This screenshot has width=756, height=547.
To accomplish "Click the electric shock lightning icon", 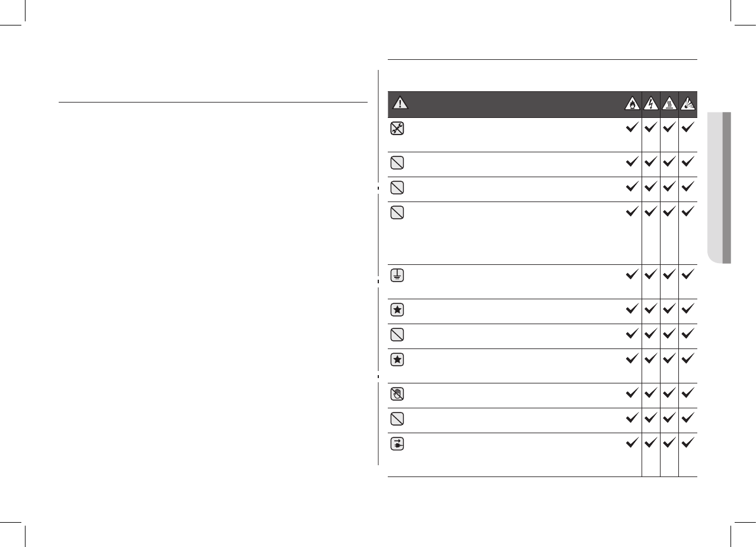I will [x=651, y=104].
